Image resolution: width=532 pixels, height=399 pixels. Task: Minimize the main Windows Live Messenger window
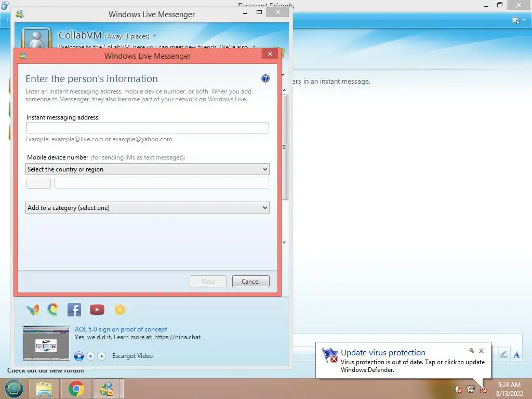click(x=245, y=12)
